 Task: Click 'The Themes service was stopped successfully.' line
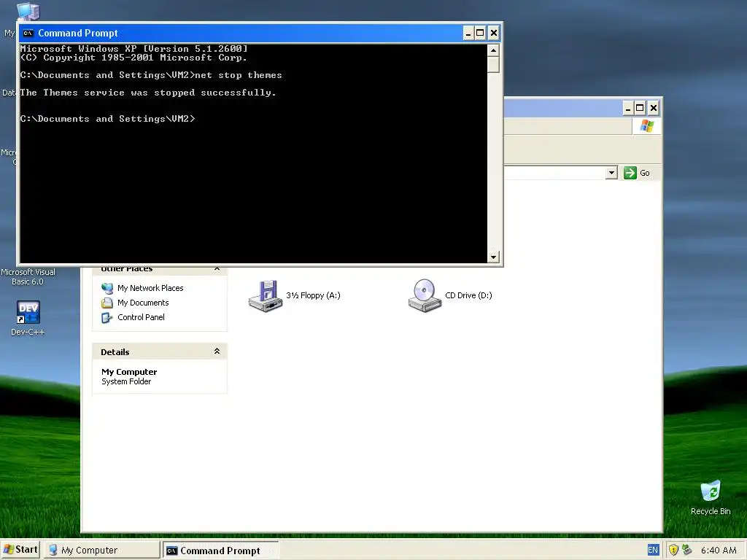coord(148,93)
